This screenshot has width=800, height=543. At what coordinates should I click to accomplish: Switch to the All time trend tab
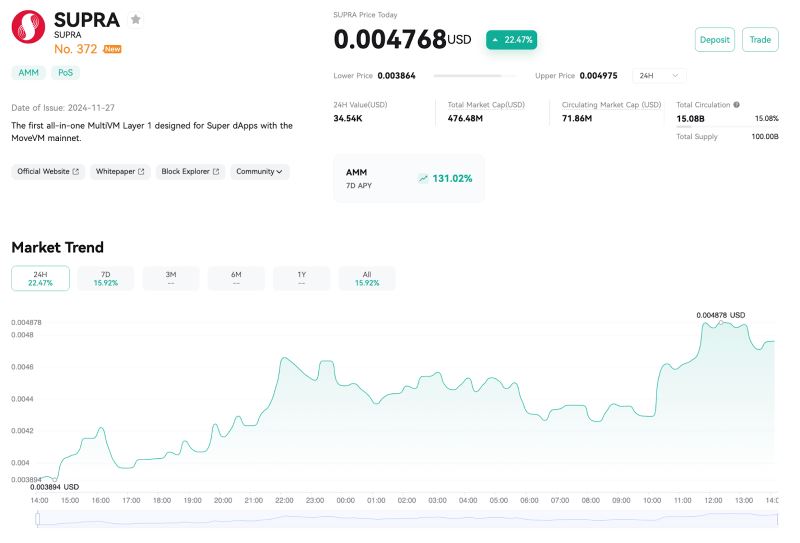coord(366,278)
